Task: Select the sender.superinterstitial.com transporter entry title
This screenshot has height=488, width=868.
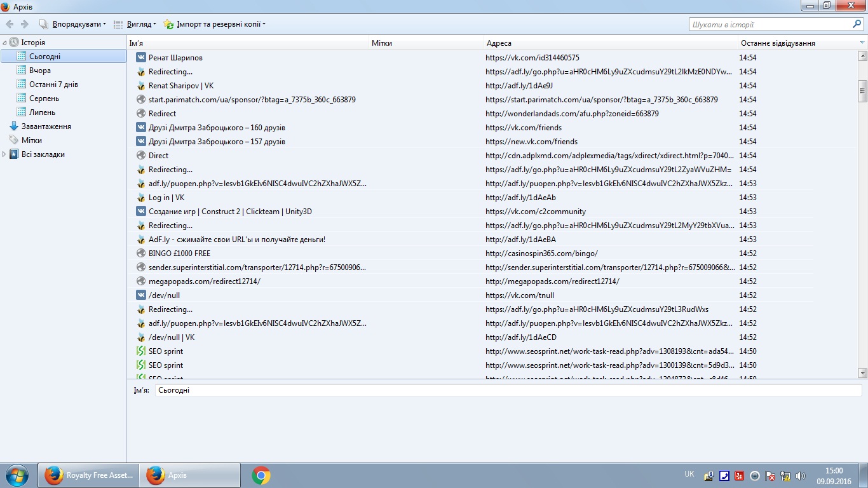Action: click(257, 267)
